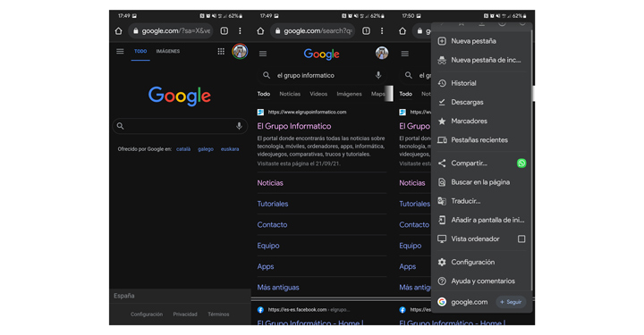The height and width of the screenshot is (335, 644).
Task: Click the Google logo in the middle search screen
Action: [x=322, y=54]
